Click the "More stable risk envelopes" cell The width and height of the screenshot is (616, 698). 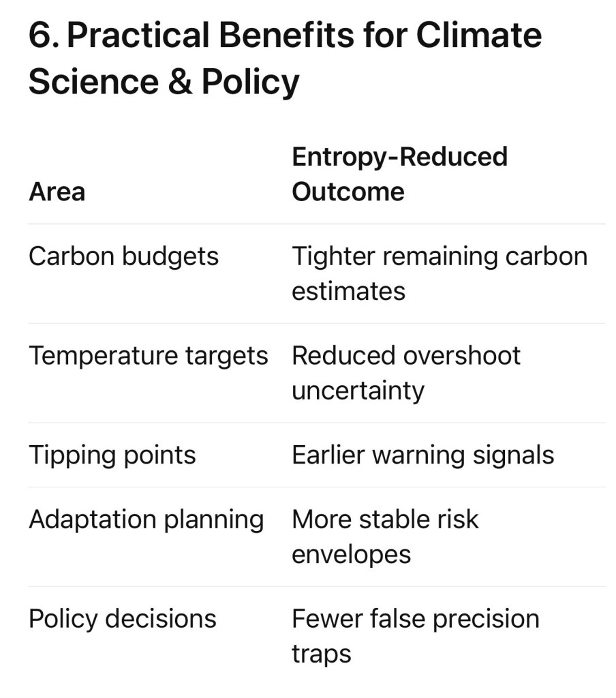tap(385, 536)
